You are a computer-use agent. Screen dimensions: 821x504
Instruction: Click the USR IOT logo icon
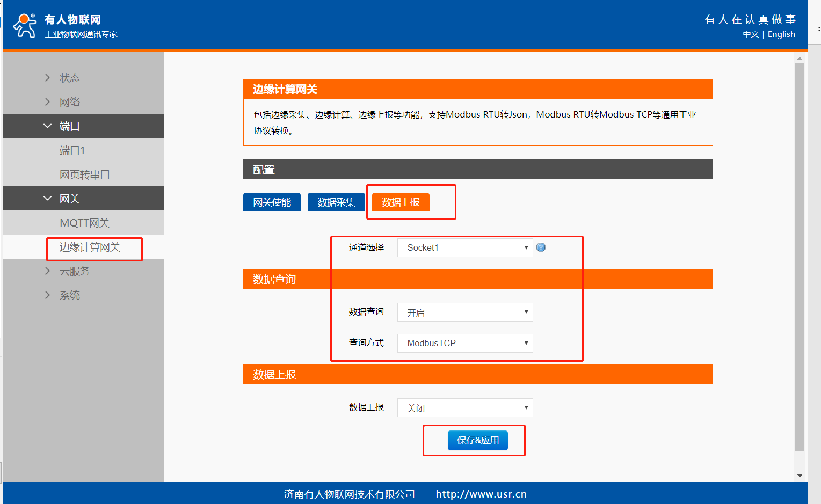[25, 26]
